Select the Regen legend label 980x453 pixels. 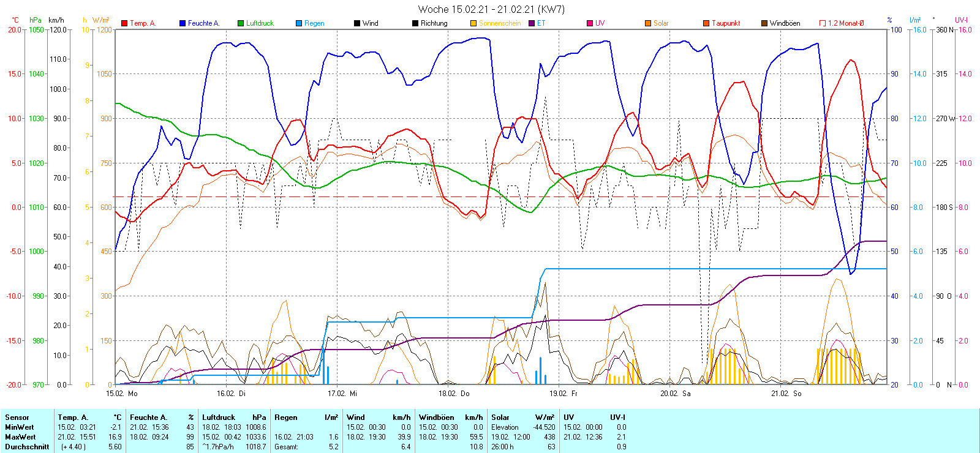click(314, 23)
